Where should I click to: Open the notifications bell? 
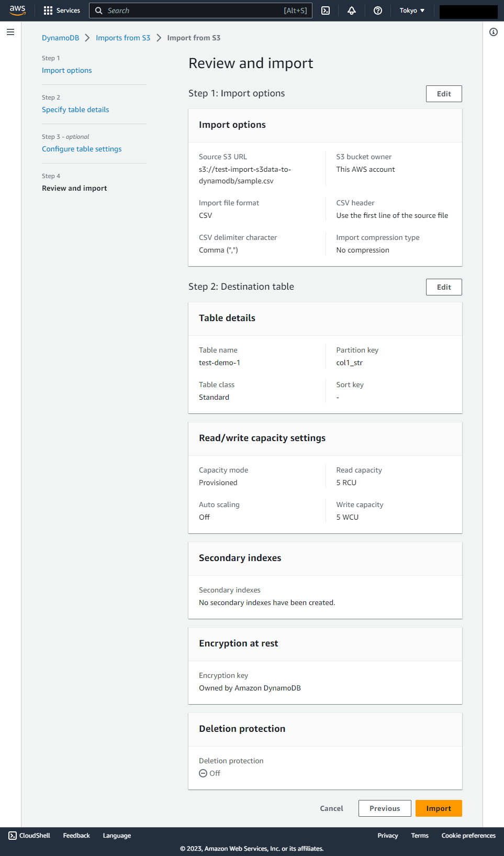pos(352,10)
